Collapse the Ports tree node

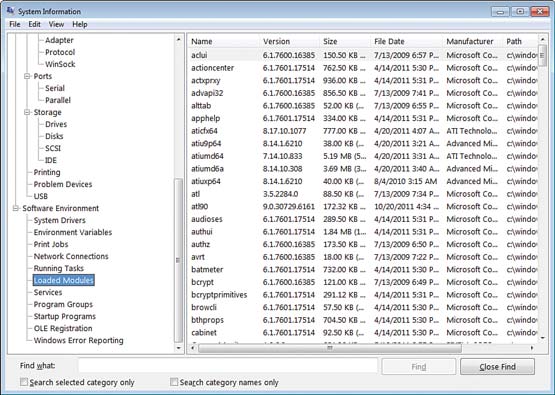coord(27,76)
